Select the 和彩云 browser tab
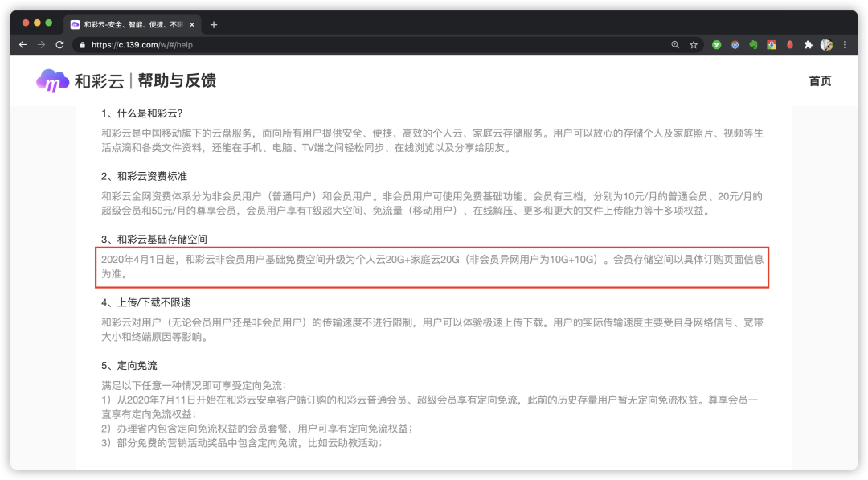 [x=132, y=24]
